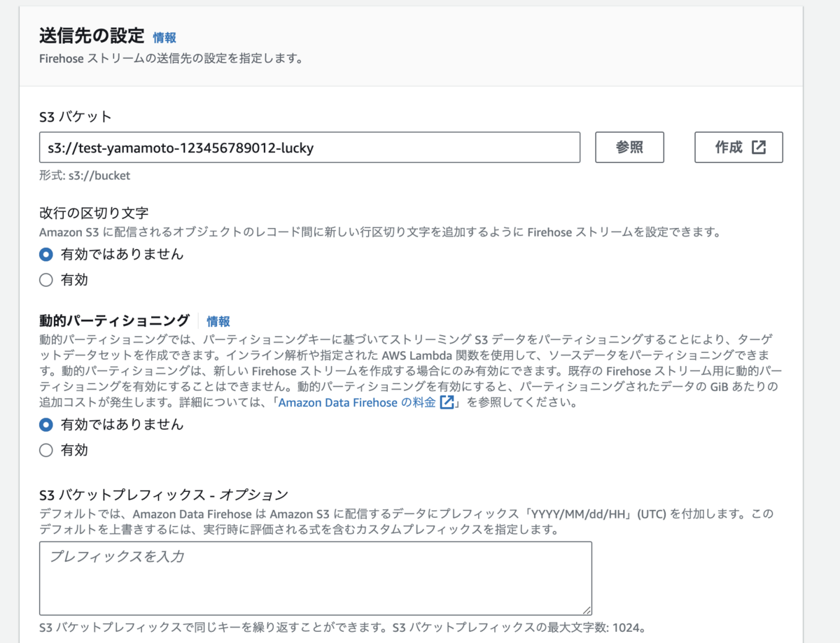Open 情報 link next to 送信先の設定
Image resolution: width=840 pixels, height=643 pixels.
coord(164,38)
